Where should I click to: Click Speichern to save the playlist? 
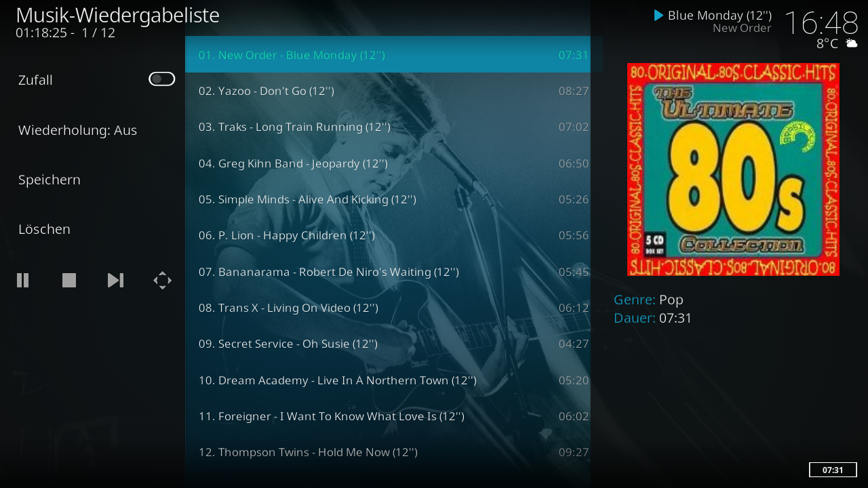coord(92,180)
